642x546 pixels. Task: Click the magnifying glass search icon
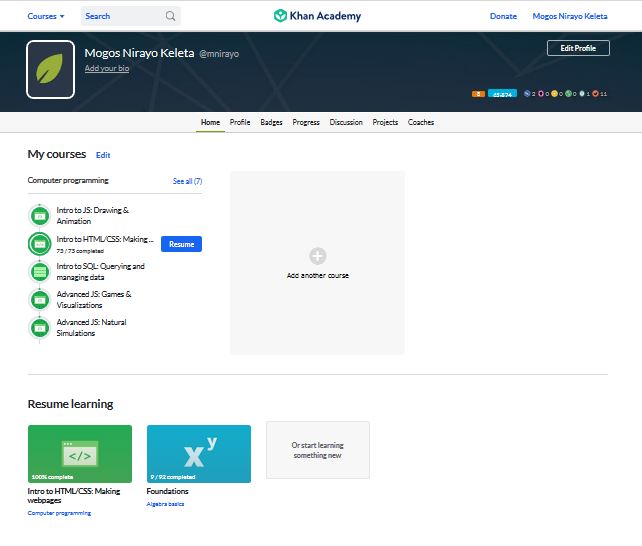tap(170, 16)
